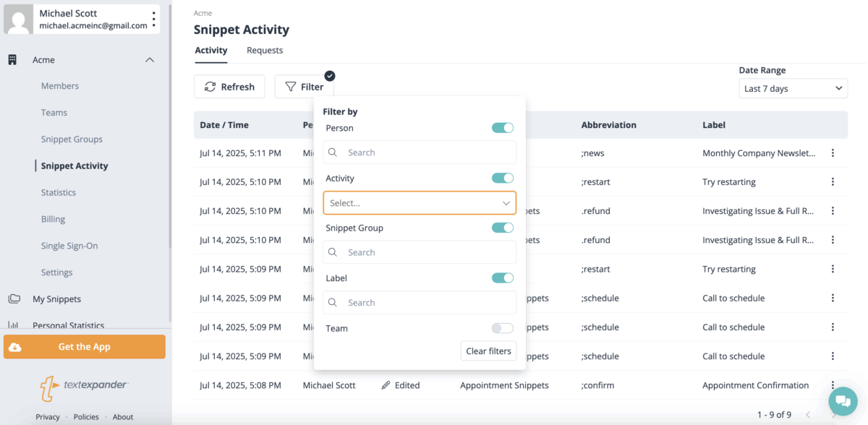Image resolution: width=868 pixels, height=425 pixels.
Task: Open Statistics in the sidebar
Action: tap(59, 192)
